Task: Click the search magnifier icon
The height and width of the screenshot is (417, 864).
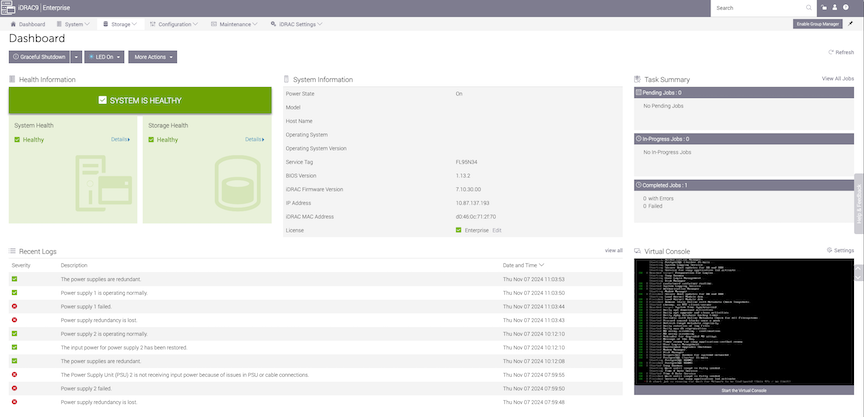Action: (x=809, y=7)
